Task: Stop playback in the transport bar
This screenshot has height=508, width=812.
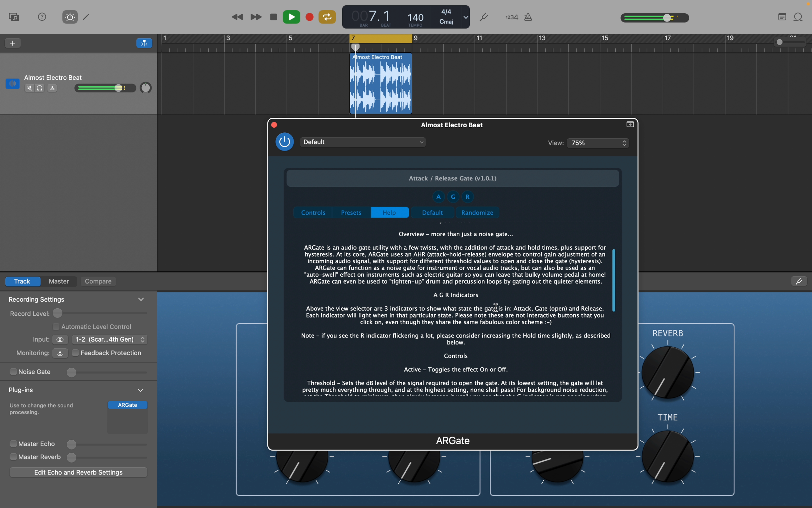Action: (x=273, y=17)
